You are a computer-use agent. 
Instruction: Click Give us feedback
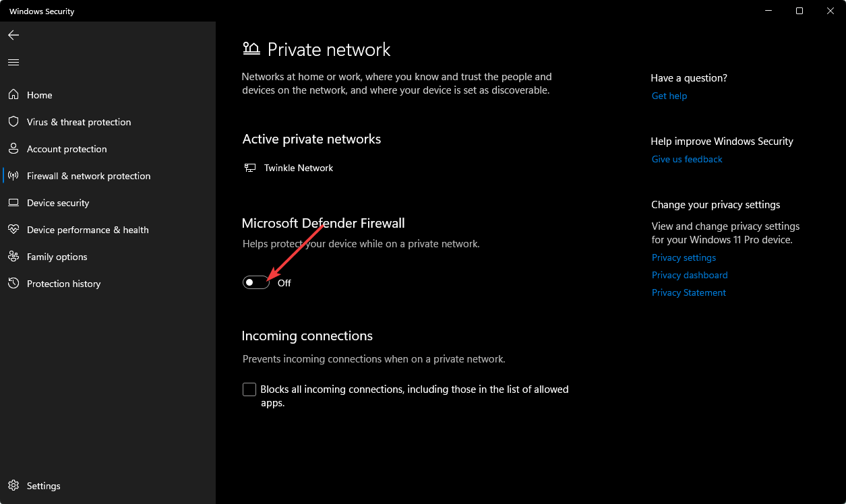686,159
